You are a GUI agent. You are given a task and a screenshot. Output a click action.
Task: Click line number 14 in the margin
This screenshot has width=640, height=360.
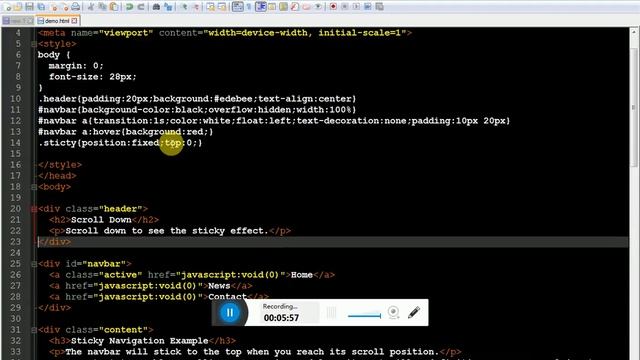[x=16, y=143]
